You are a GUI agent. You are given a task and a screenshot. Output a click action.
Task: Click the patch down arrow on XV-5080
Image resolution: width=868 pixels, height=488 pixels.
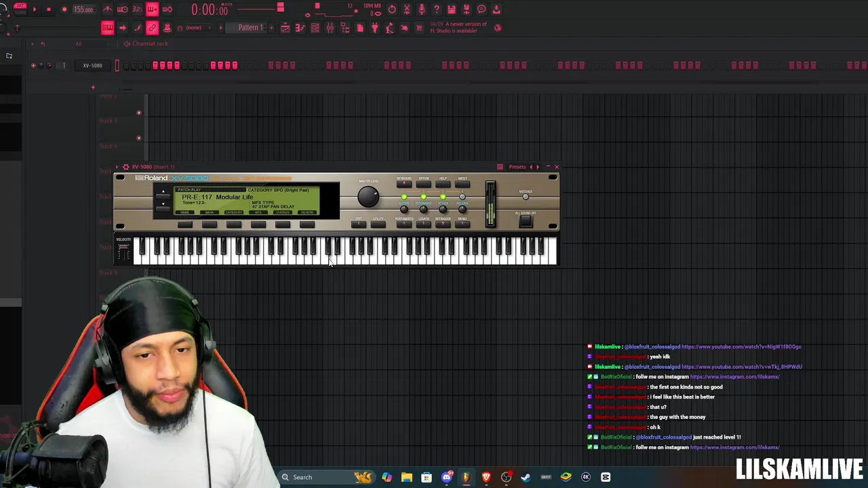tap(163, 209)
